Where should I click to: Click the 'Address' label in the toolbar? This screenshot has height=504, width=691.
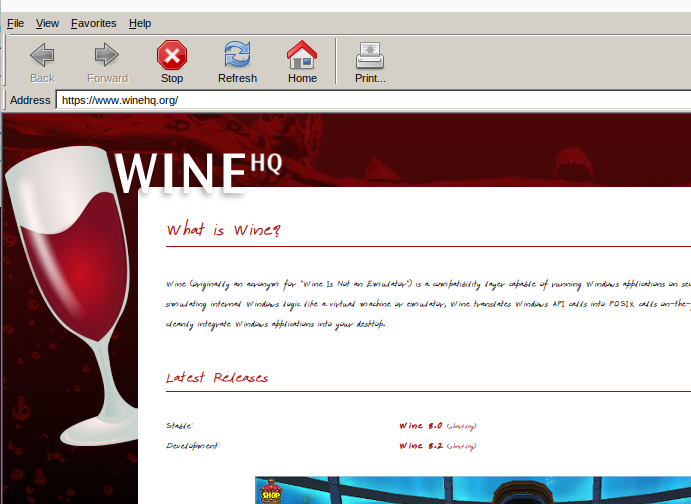click(x=30, y=100)
